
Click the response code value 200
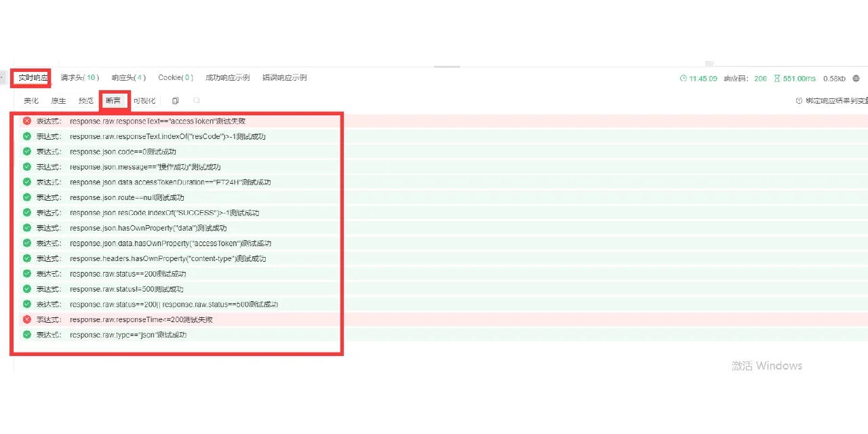tap(760, 79)
